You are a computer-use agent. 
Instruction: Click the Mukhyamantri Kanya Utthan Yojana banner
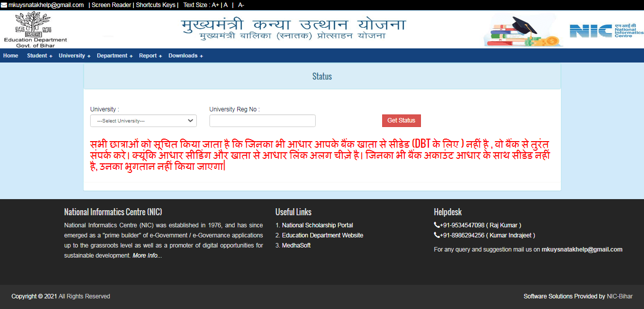pyautogui.click(x=295, y=28)
